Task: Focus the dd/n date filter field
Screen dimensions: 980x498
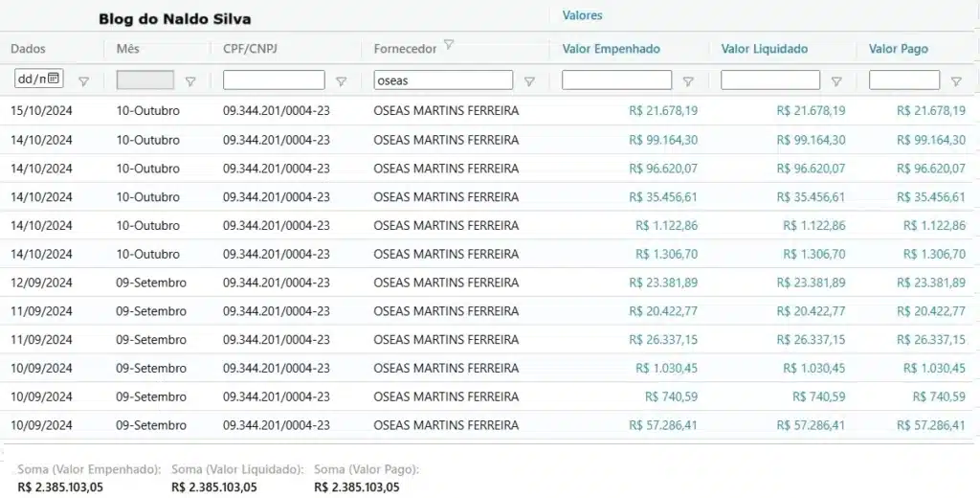Action: [x=38, y=79]
